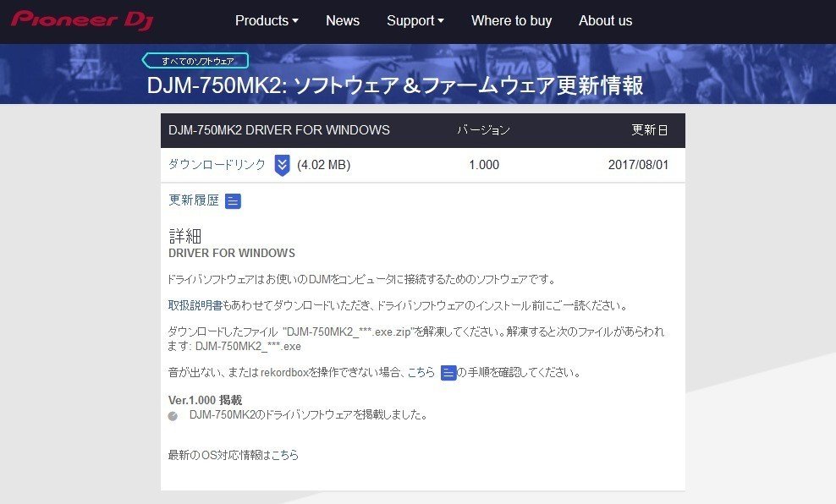Click the Ver.1.000 掲載 heading
Viewport: 836px width, 504px height.
206,400
